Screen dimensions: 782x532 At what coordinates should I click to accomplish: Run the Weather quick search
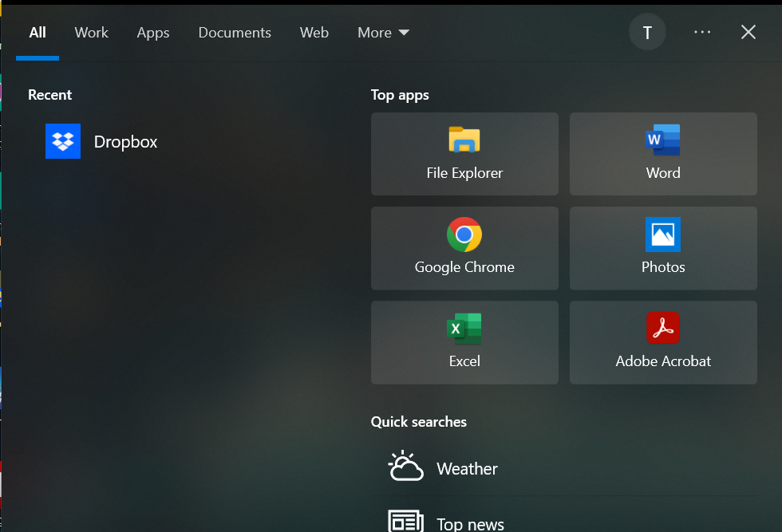563,468
